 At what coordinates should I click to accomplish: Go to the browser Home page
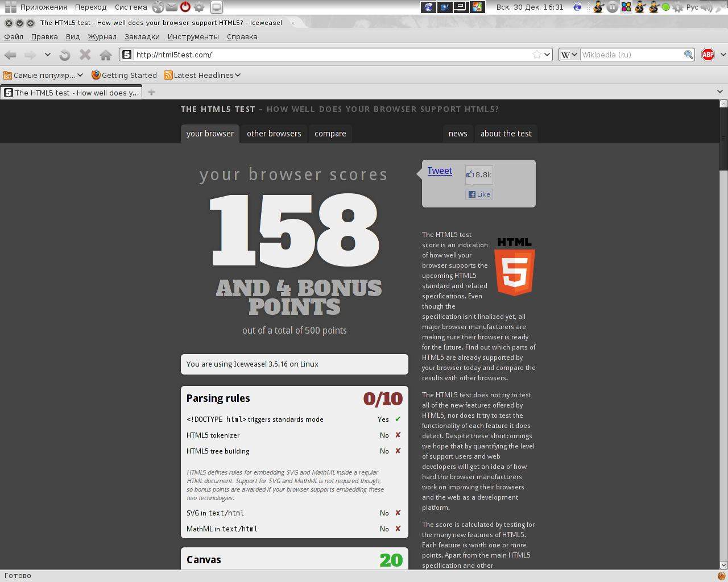point(105,55)
